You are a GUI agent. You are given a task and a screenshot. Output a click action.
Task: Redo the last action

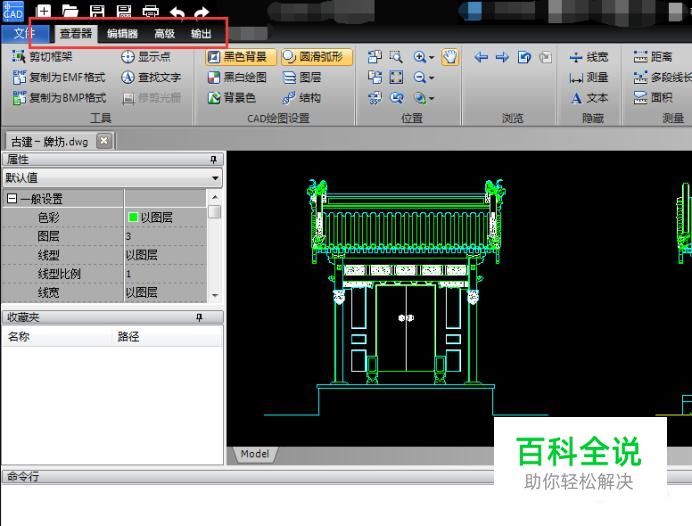[x=202, y=12]
